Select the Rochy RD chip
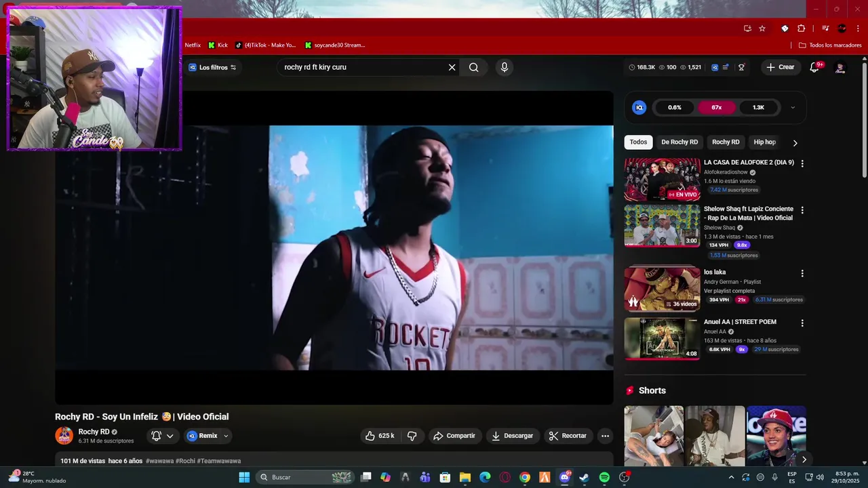 click(726, 142)
